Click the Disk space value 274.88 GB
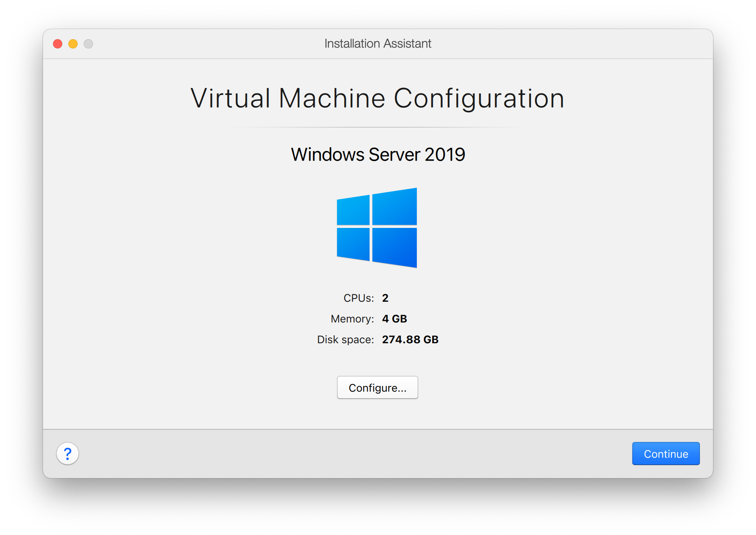The height and width of the screenshot is (535, 756). (410, 340)
